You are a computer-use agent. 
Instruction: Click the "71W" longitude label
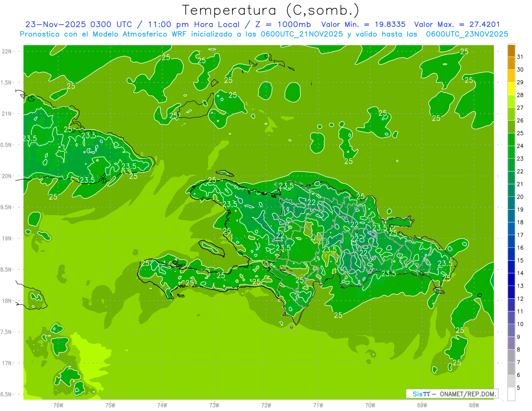[x=318, y=405]
